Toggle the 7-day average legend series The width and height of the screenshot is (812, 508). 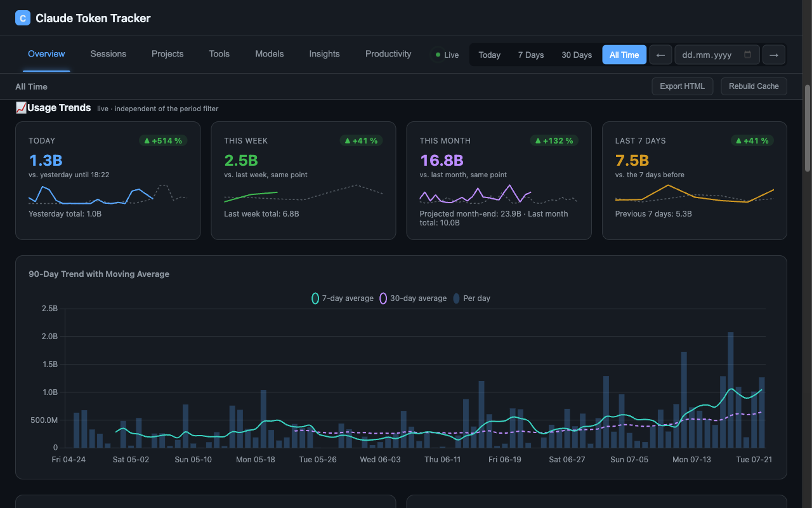pos(343,298)
